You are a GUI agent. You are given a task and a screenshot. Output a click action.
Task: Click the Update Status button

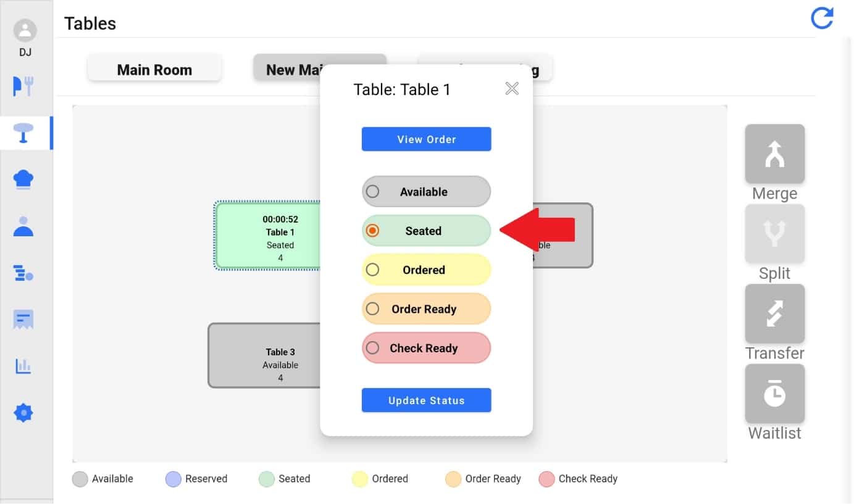(426, 400)
